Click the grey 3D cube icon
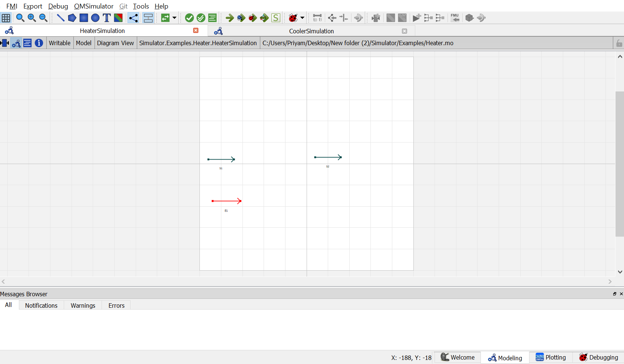This screenshot has height=364, width=624. point(469,18)
